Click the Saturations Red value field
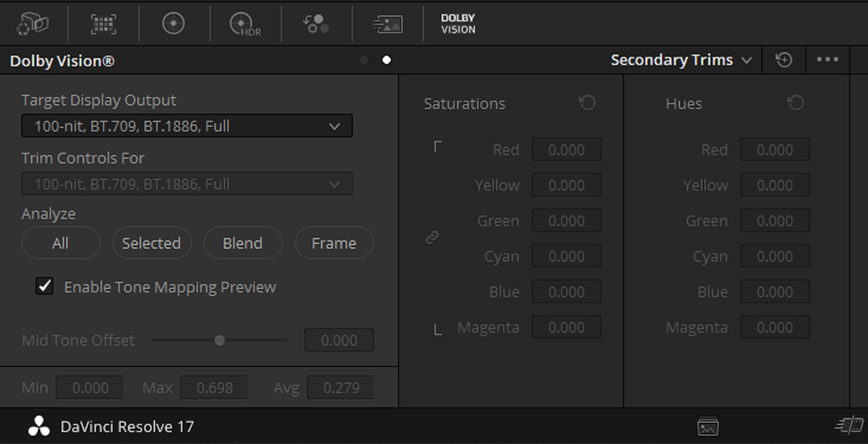 click(566, 150)
